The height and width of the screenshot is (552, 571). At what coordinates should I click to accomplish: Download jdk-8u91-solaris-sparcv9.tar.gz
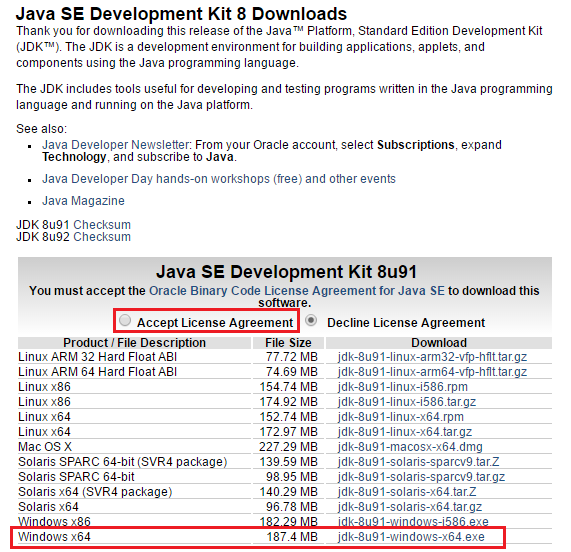point(421,477)
